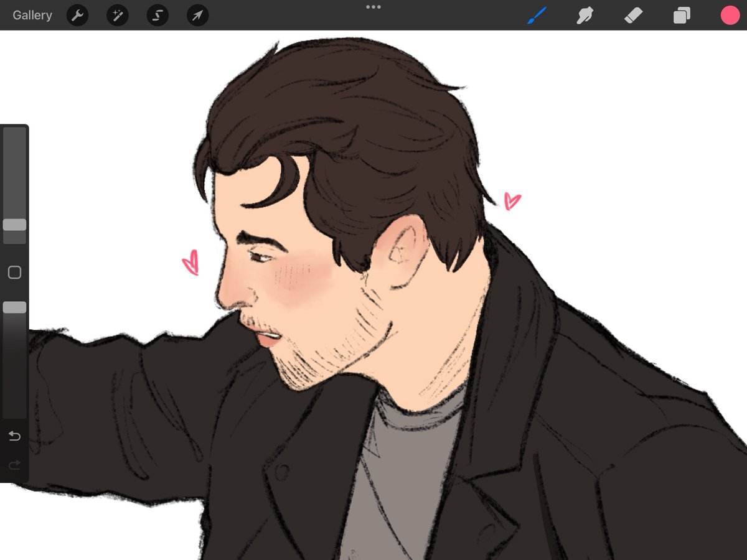
Task: Activate the Selection tool
Action: click(x=157, y=16)
